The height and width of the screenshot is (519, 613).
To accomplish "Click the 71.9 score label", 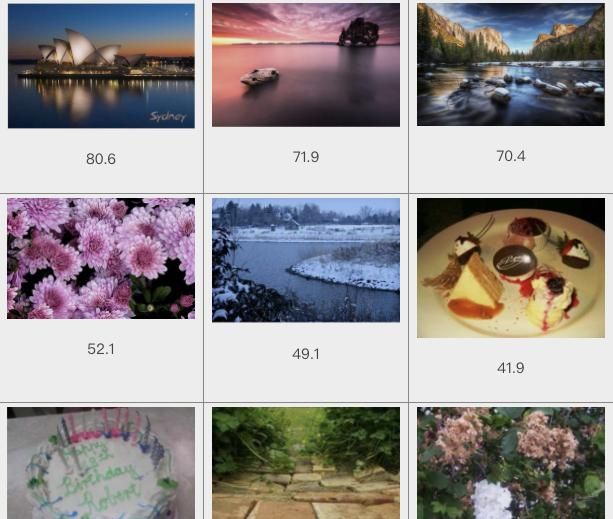I will pyautogui.click(x=306, y=157).
